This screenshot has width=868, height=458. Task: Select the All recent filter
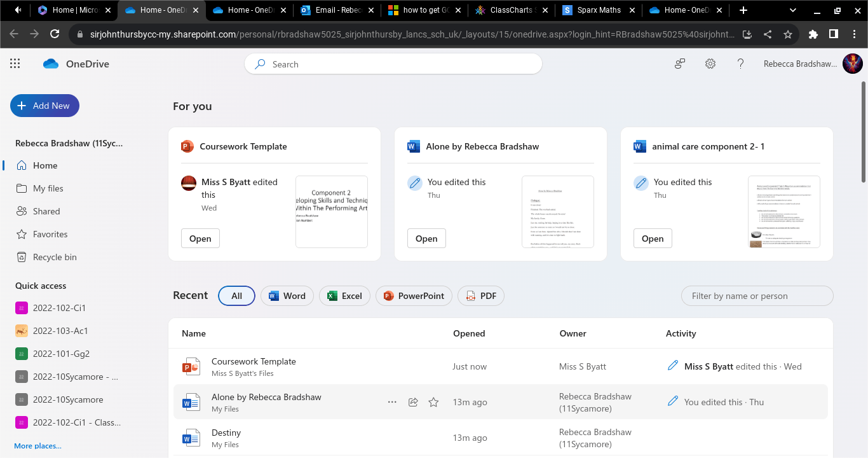coord(236,296)
